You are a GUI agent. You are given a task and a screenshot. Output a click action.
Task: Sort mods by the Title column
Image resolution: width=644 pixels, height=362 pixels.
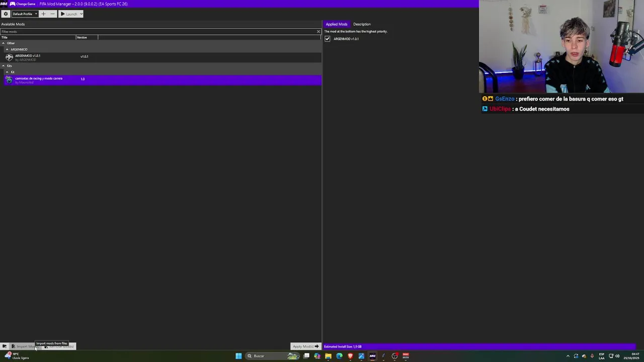coord(38,37)
